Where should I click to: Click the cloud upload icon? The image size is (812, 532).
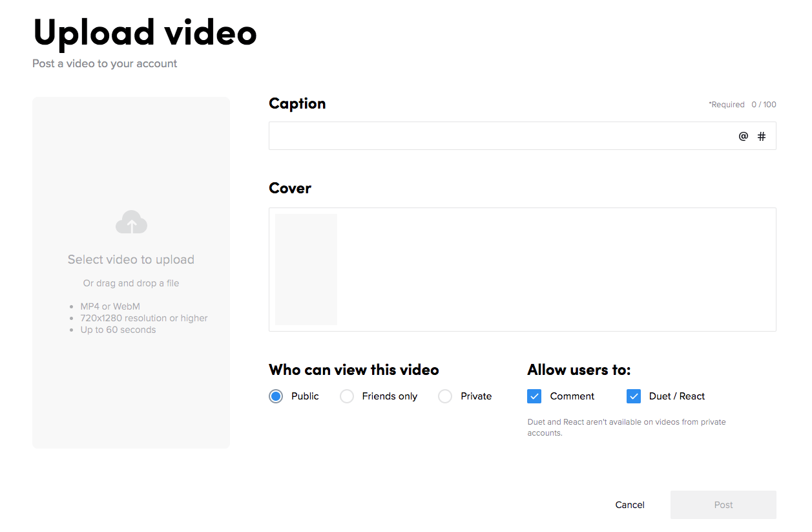131,222
